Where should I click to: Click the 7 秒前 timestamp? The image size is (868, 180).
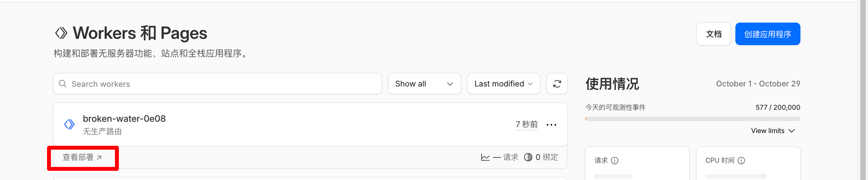526,125
